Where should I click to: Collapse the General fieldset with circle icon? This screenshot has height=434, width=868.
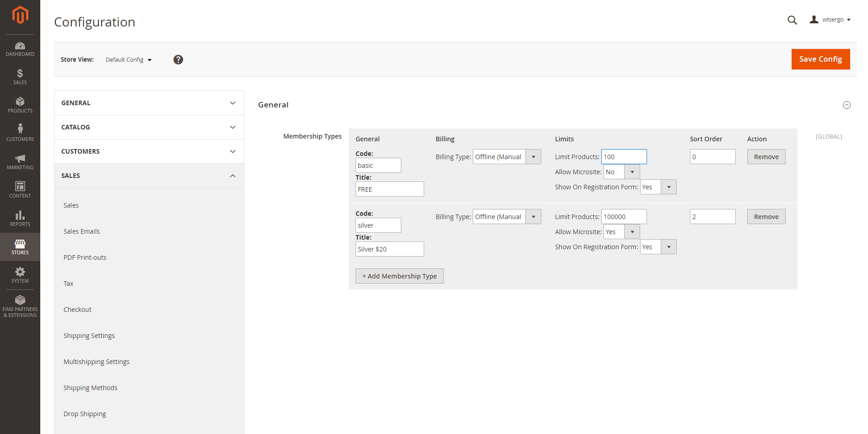click(847, 105)
